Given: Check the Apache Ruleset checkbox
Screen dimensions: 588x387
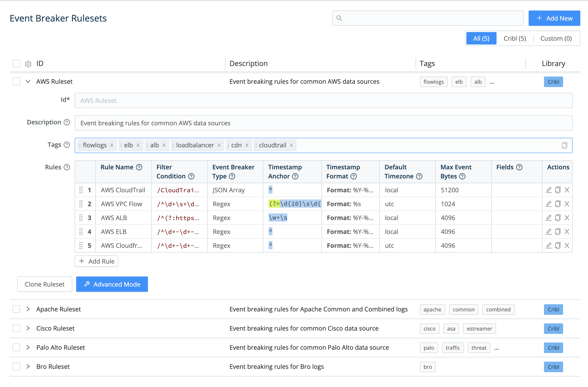Looking at the screenshot, I should [x=16, y=309].
